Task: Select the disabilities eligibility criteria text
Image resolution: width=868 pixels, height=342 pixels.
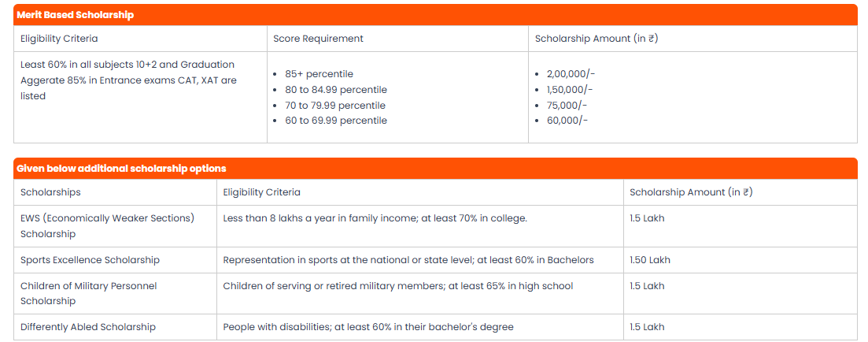Action: (x=368, y=326)
